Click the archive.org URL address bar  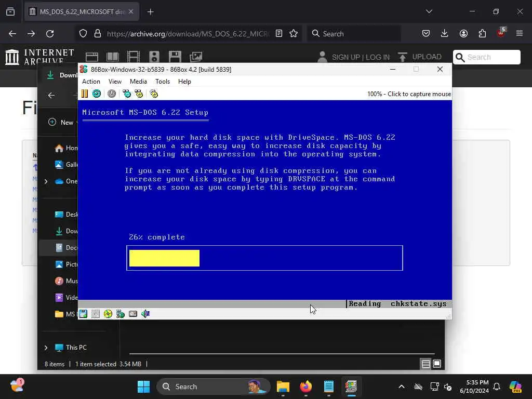(188, 34)
